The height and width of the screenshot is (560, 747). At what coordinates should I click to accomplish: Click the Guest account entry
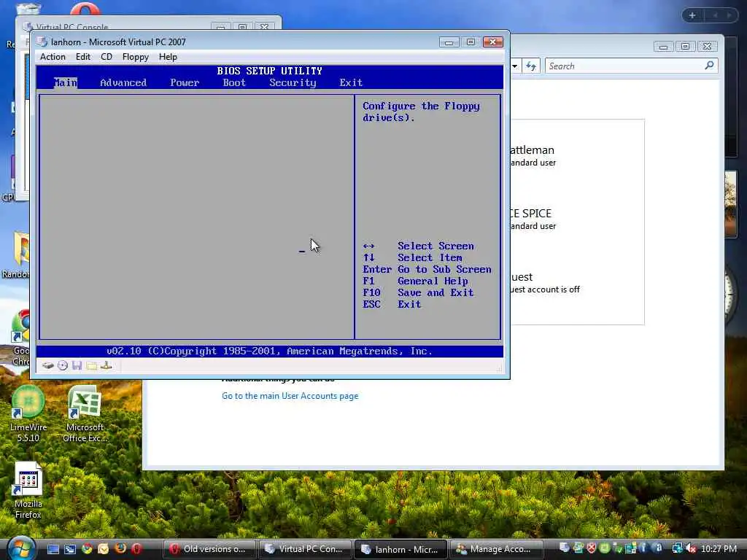[544, 283]
